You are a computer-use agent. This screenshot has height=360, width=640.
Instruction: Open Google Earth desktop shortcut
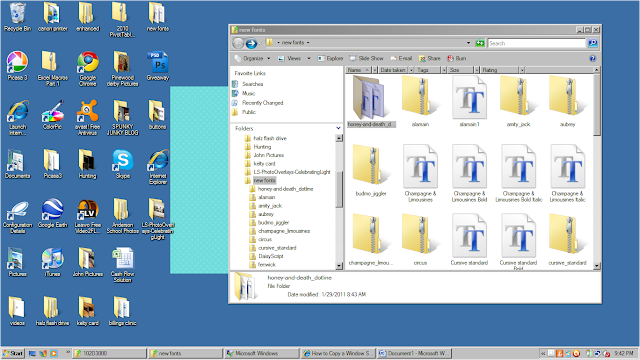[x=52, y=213]
